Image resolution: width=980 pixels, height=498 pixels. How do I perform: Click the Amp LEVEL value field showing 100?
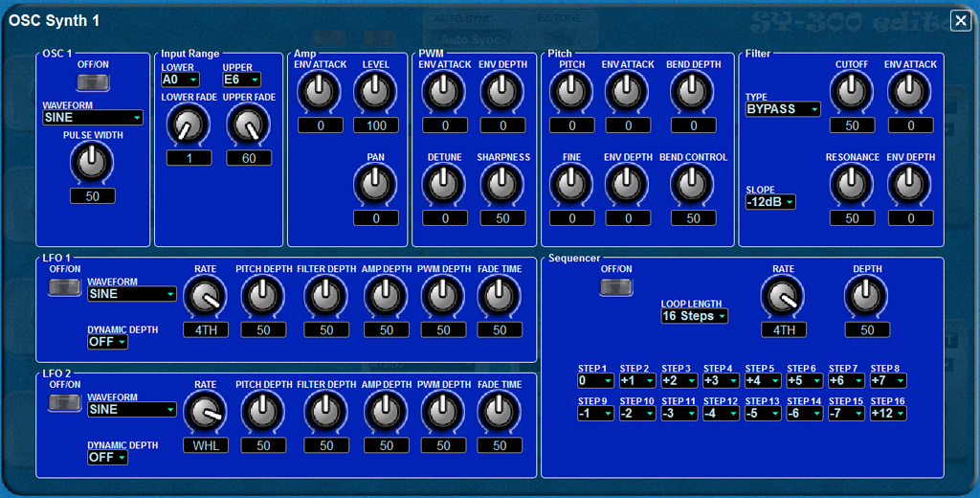[x=376, y=125]
